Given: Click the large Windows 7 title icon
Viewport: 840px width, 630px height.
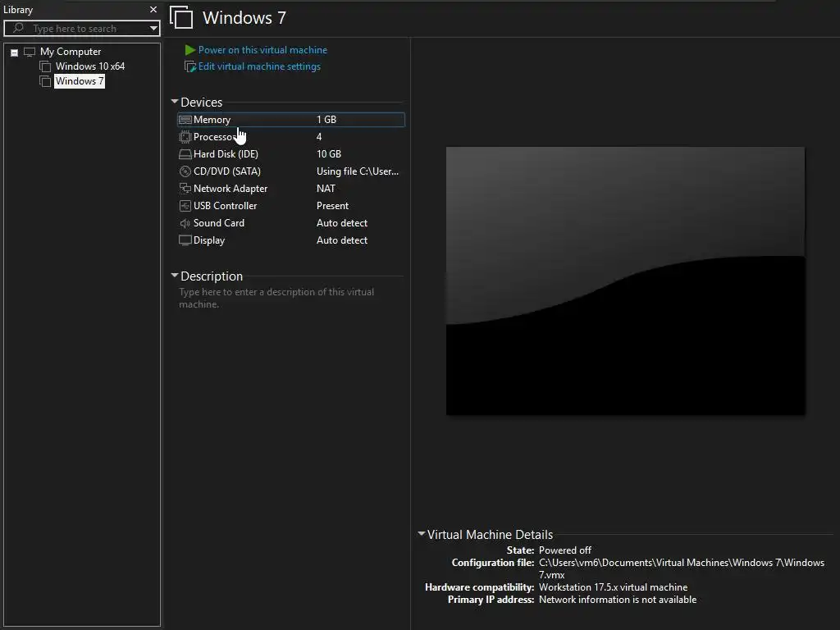Looking at the screenshot, I should pos(181,17).
